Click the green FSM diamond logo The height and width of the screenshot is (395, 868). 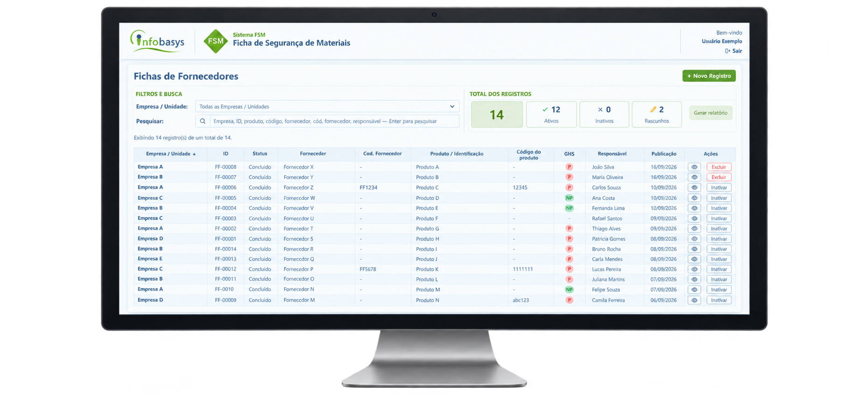click(215, 41)
